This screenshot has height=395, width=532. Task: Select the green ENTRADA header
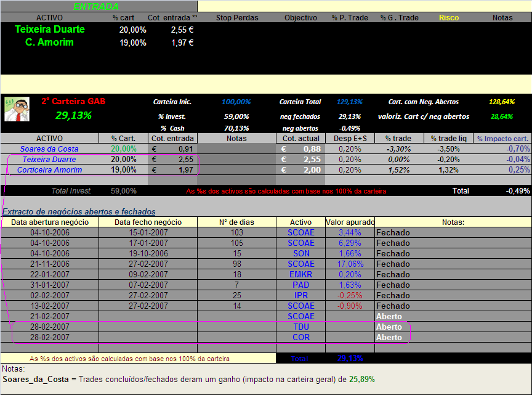[95, 6]
